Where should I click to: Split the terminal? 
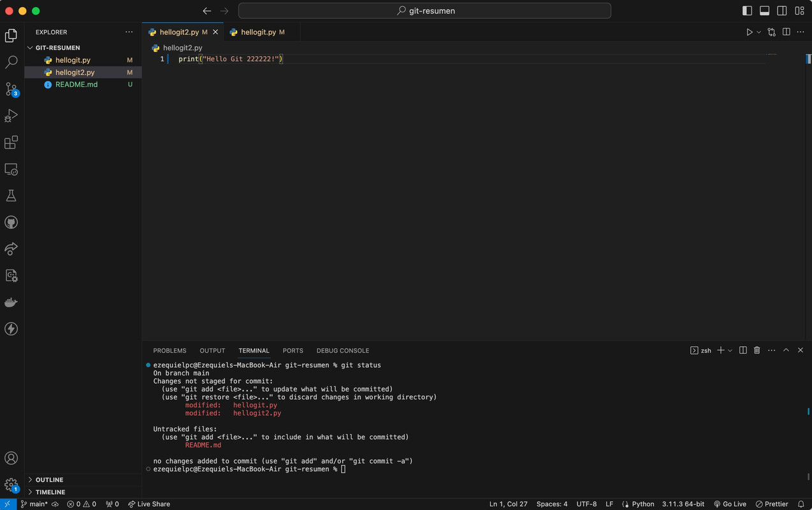743,351
